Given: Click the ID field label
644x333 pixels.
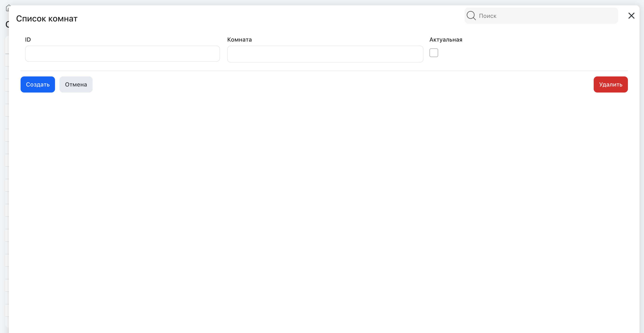Looking at the screenshot, I should click(28, 40).
